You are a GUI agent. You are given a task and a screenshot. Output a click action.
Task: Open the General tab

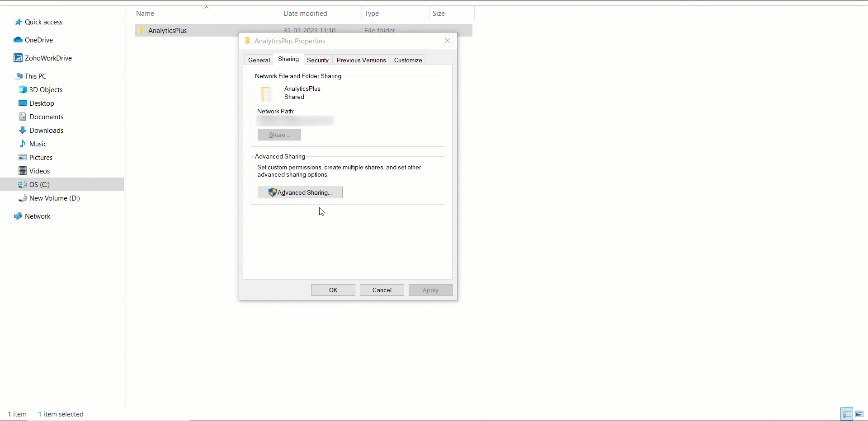(259, 60)
